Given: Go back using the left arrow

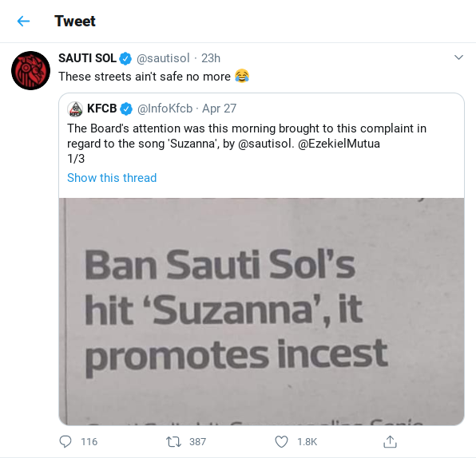Looking at the screenshot, I should click(x=23, y=22).
